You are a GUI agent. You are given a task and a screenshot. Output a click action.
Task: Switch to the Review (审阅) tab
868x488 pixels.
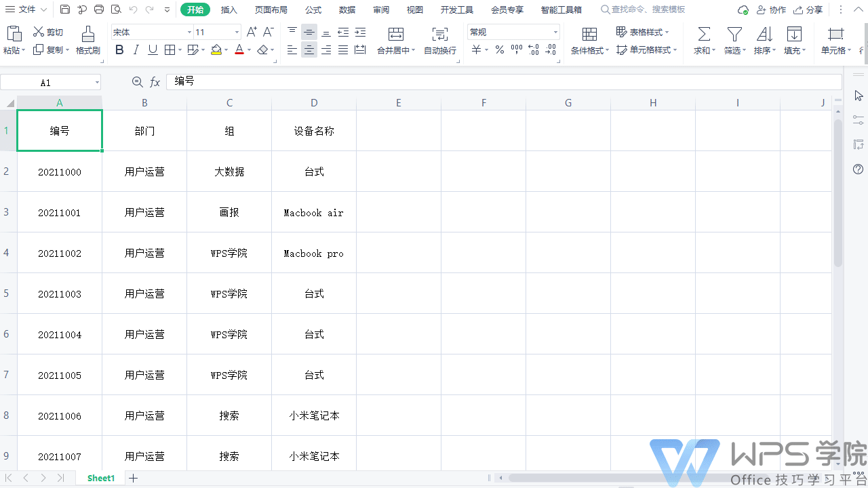381,9
